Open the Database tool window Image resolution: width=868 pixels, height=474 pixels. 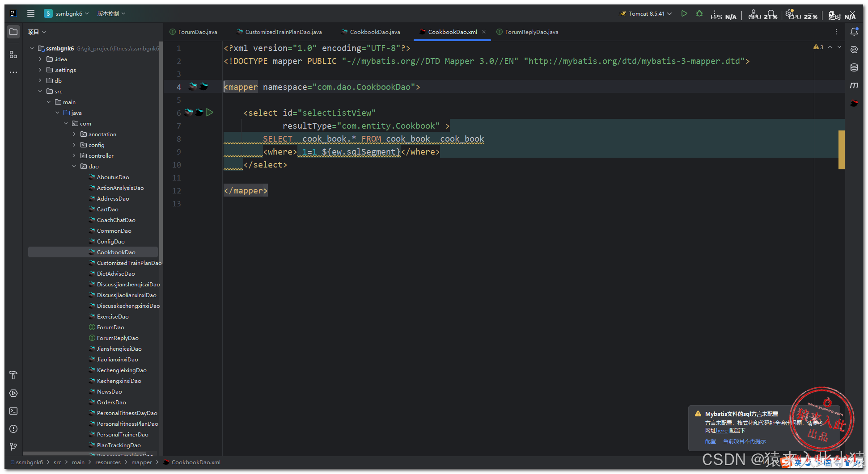click(854, 67)
